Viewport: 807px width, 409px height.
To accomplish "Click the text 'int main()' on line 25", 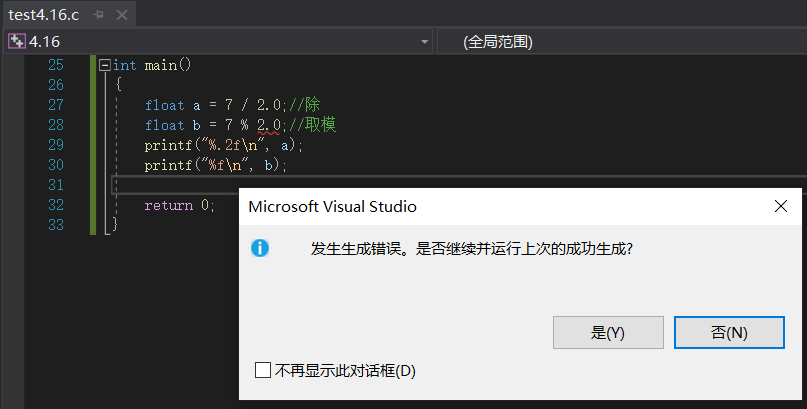I will tap(152, 65).
